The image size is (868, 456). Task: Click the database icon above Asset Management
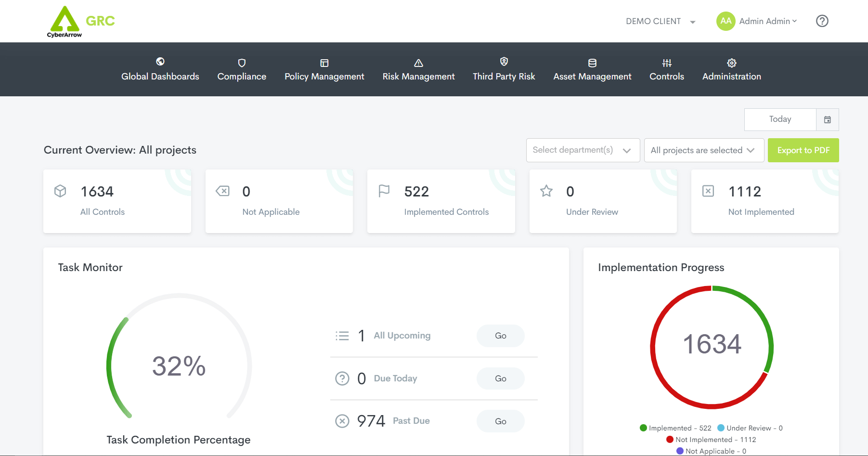[x=592, y=63]
